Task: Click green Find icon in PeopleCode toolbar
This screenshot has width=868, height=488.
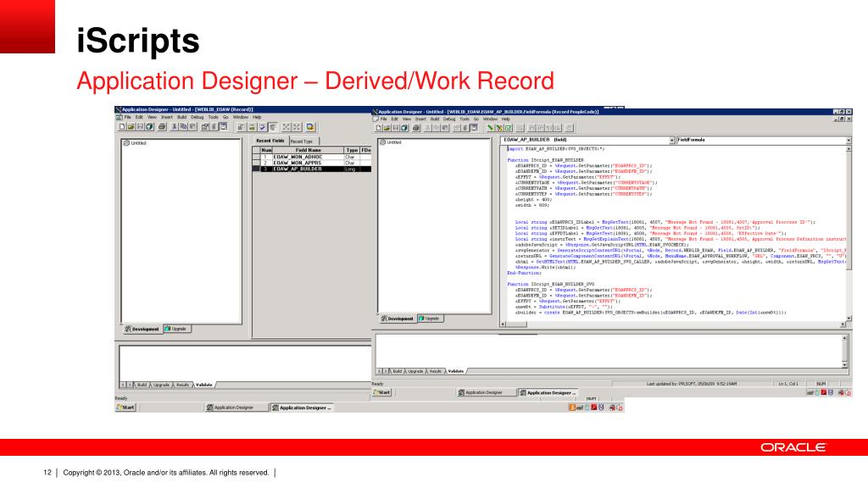Action: (x=490, y=128)
